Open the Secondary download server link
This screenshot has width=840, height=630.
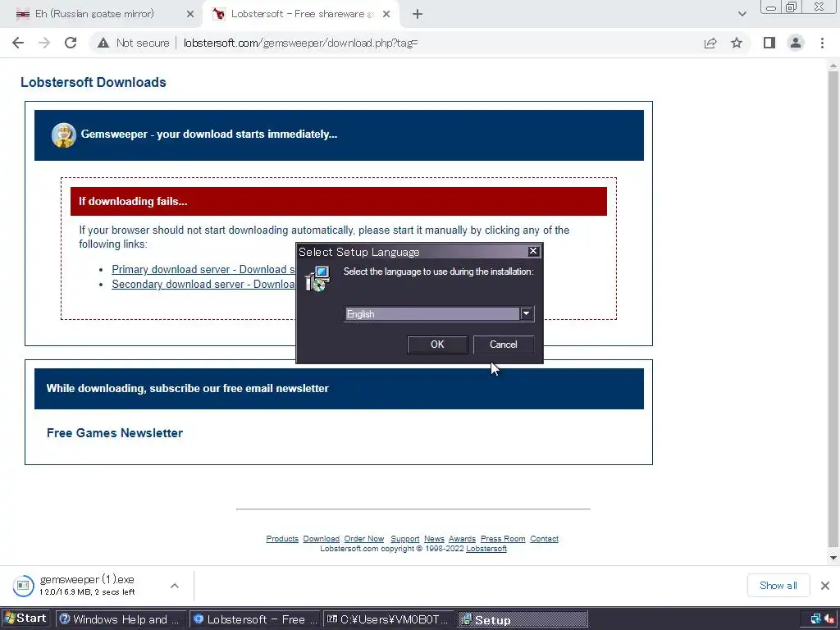coord(203,284)
